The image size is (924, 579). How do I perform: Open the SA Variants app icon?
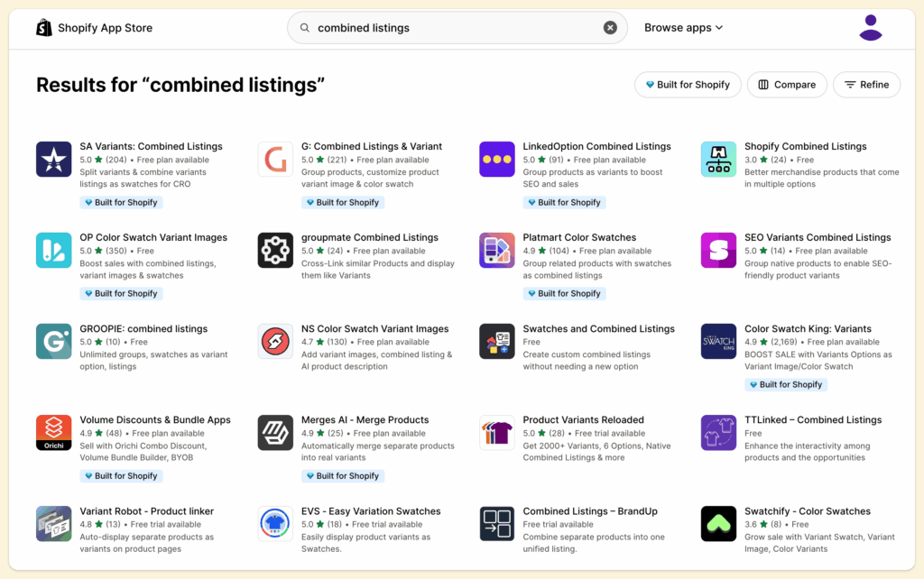[x=54, y=160]
